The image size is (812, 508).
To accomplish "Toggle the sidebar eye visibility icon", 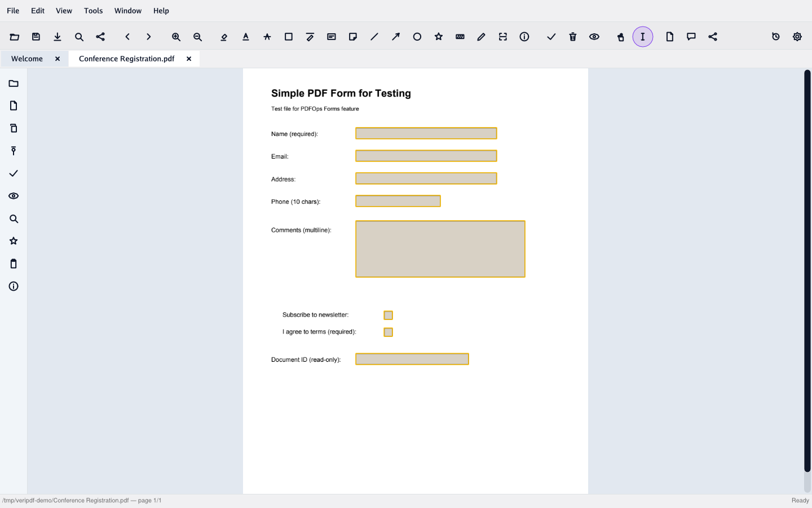I will pos(14,196).
